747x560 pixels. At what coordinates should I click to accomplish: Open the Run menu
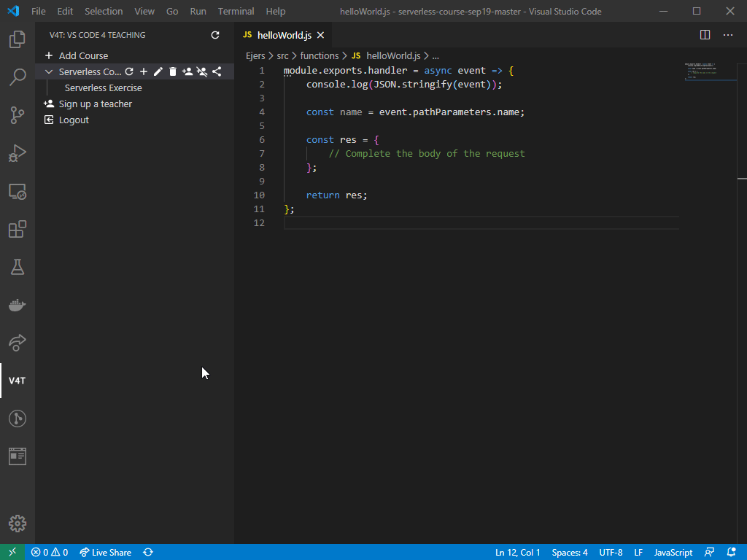198,11
